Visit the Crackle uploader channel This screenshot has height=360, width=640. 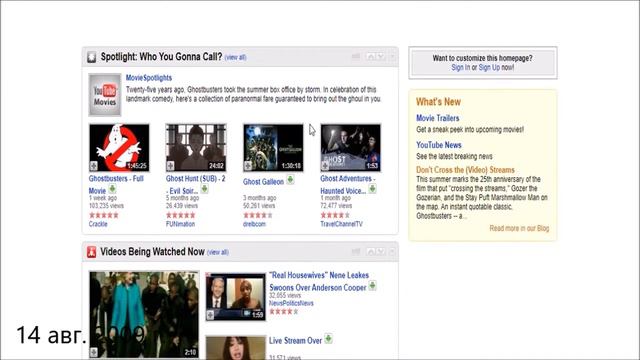click(98, 224)
